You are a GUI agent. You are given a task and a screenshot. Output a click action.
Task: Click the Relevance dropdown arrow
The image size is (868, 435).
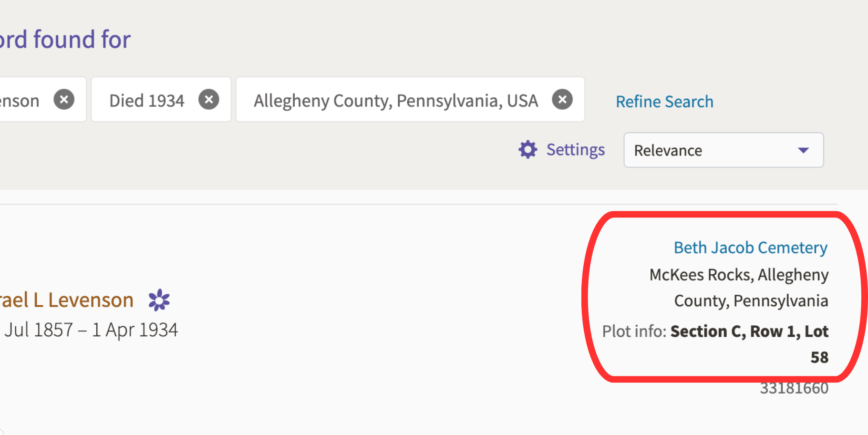click(803, 150)
